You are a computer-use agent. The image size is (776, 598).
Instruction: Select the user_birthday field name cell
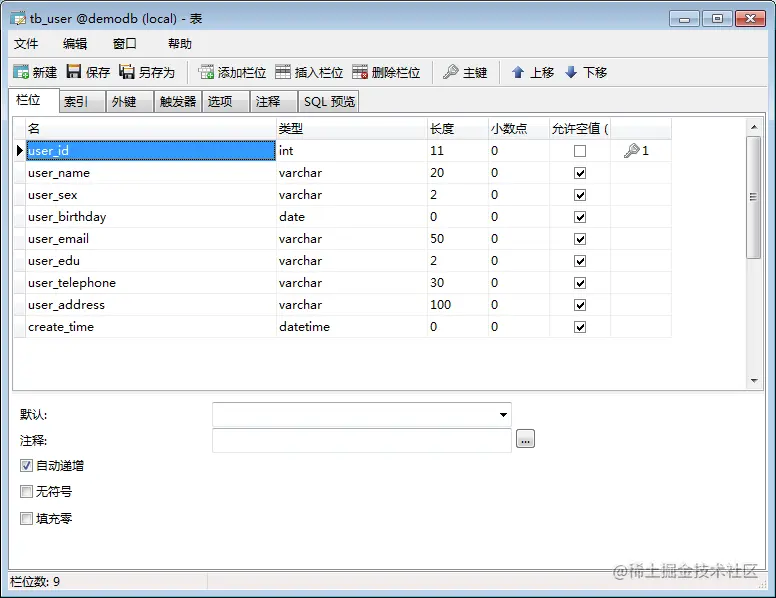pos(151,217)
